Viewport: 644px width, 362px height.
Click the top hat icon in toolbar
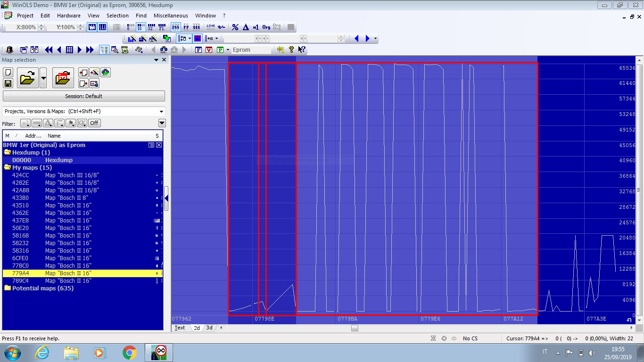tap(9, 50)
